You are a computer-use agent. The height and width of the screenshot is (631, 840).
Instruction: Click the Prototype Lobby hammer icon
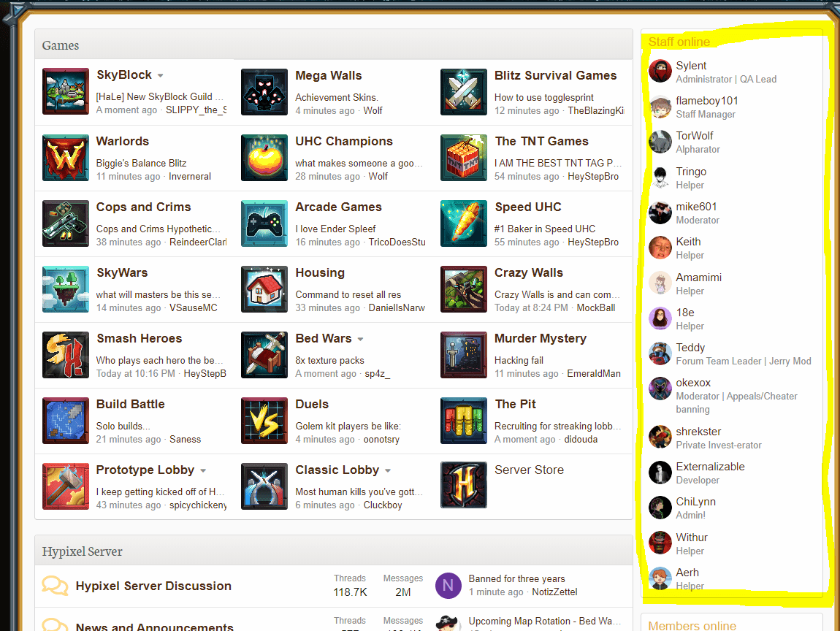65,486
